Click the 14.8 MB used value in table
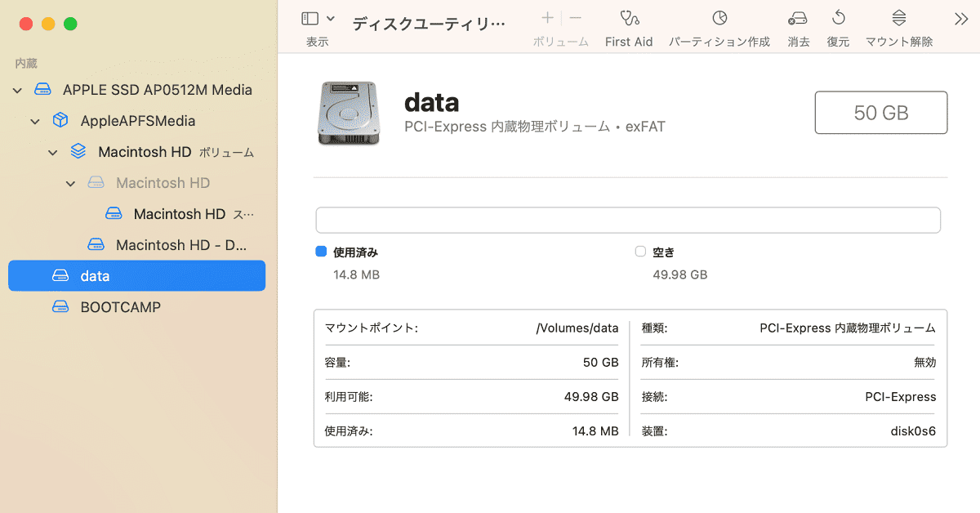 [595, 431]
